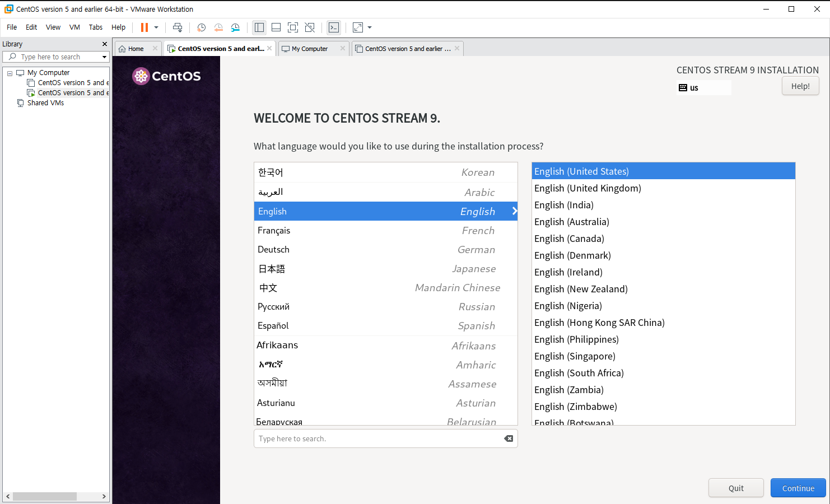The width and height of the screenshot is (830, 504).
Task: Select English in the language list
Action: pyautogui.click(x=385, y=211)
